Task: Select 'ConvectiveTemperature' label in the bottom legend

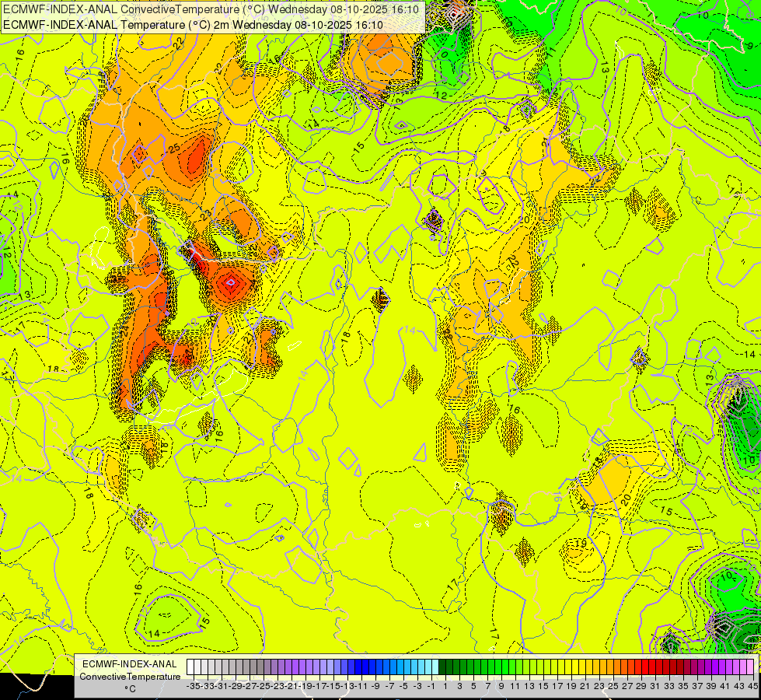Action: [130, 676]
